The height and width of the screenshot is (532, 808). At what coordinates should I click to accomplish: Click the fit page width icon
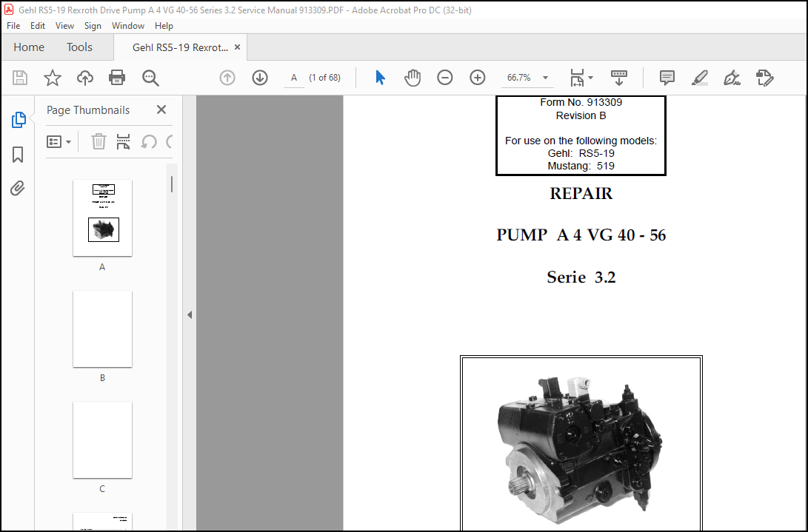pos(577,78)
